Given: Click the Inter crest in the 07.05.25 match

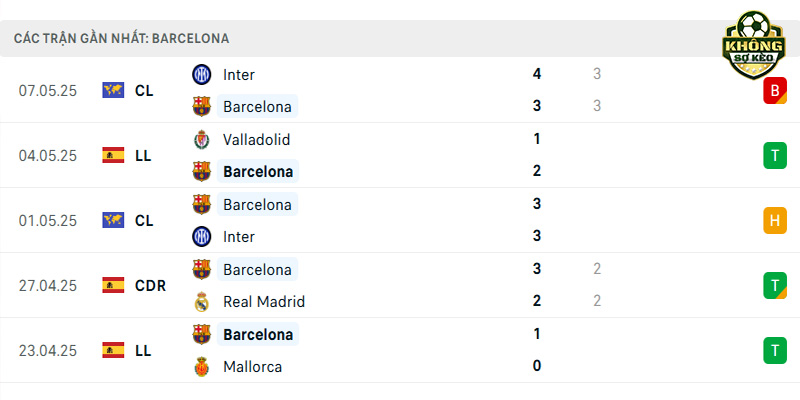Looking at the screenshot, I should click(x=202, y=74).
